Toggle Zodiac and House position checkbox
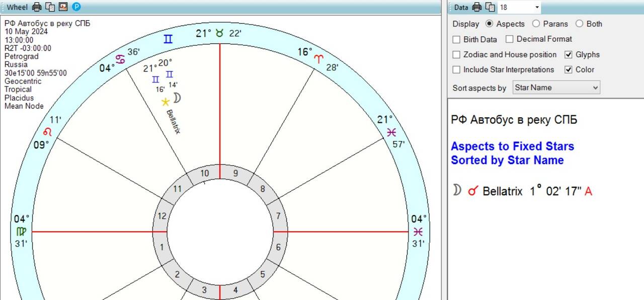 tap(456, 54)
